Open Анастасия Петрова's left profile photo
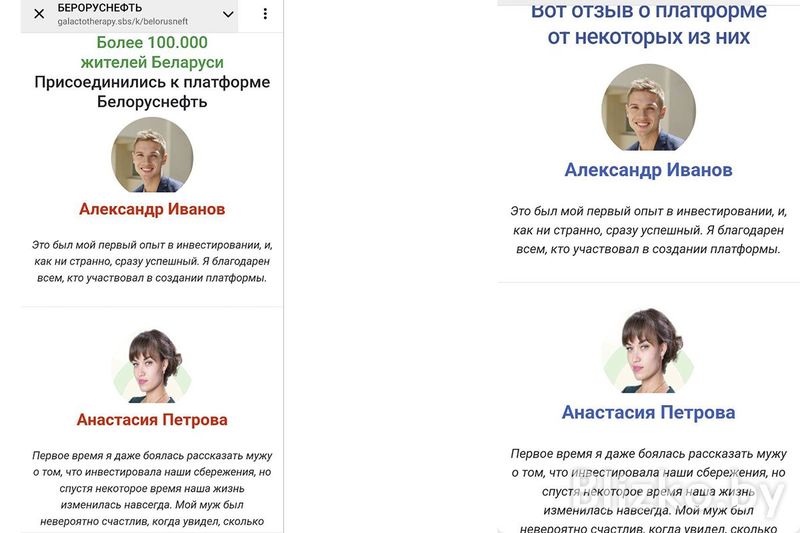800x533 pixels. (x=152, y=366)
